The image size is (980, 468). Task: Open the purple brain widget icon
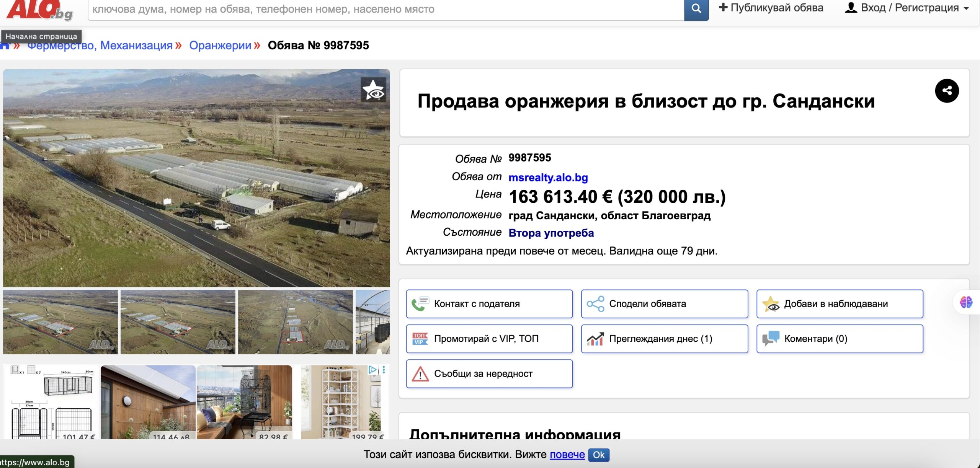[x=966, y=302]
